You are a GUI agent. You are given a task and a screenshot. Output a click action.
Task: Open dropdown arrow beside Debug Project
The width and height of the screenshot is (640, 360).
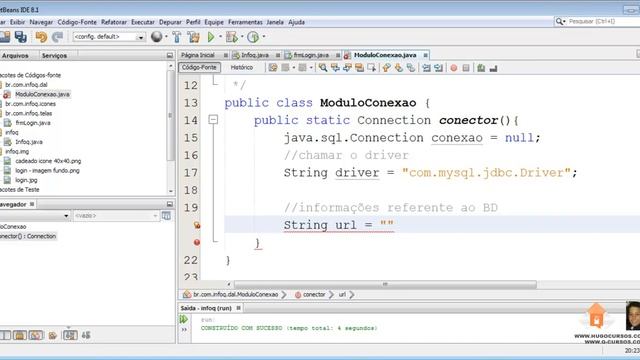tap(242, 37)
